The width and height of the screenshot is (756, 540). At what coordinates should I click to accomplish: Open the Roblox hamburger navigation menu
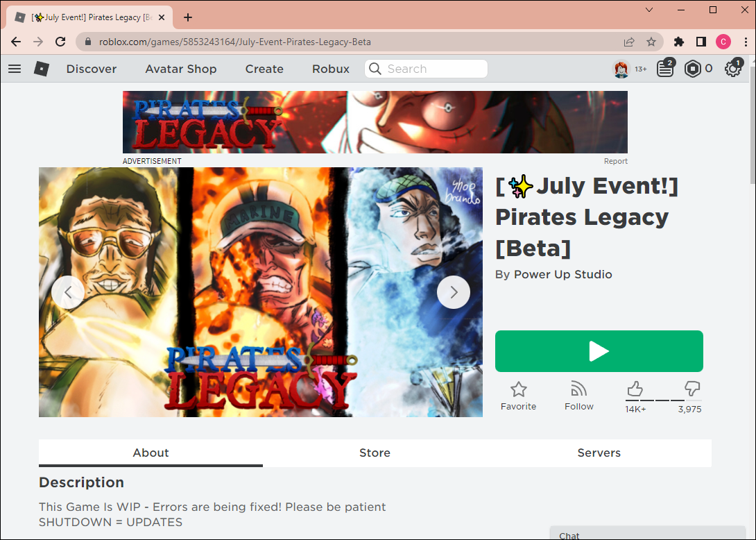coord(15,69)
